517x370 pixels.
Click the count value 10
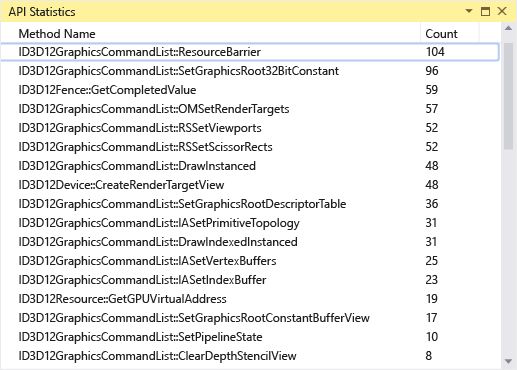tap(432, 337)
